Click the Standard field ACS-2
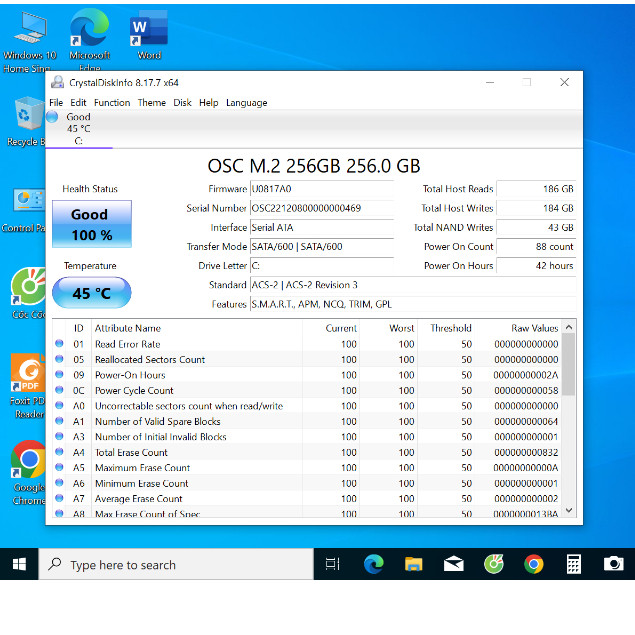Image resolution: width=635 pixels, height=635 pixels. pyautogui.click(x=413, y=285)
